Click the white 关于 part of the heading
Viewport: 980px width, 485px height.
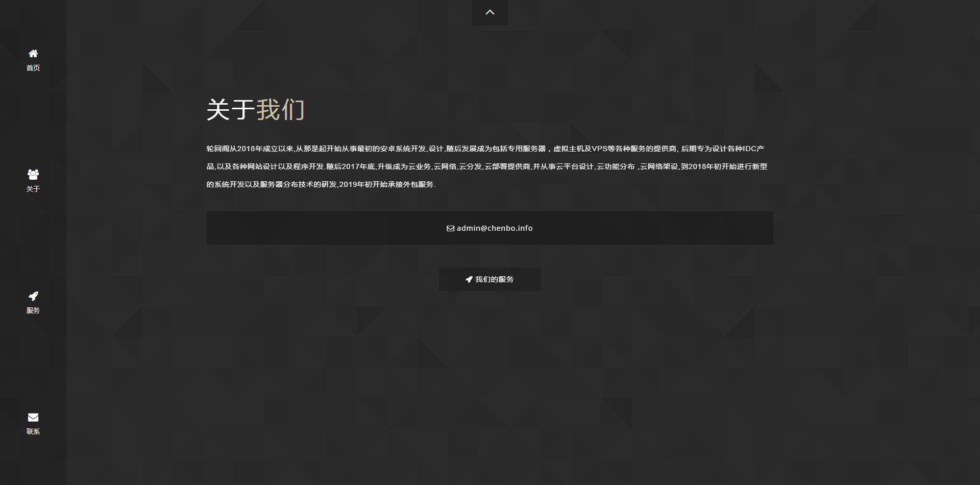[x=230, y=110]
